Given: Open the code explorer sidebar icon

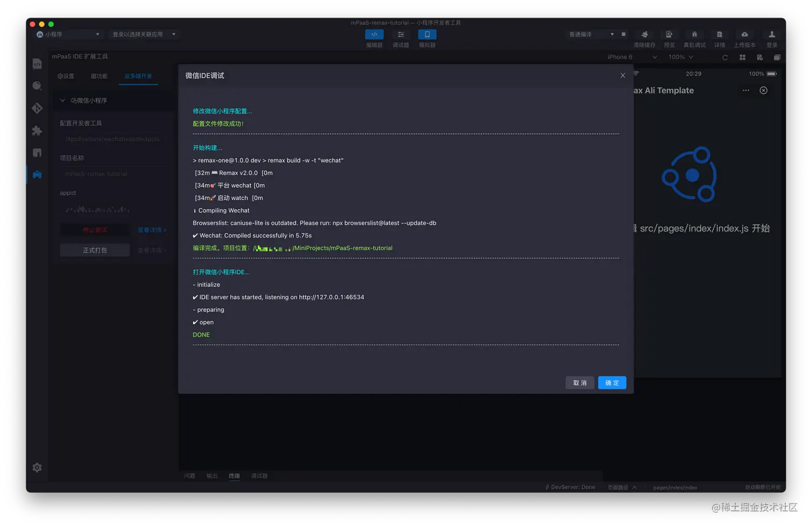Looking at the screenshot, I should click(x=37, y=64).
